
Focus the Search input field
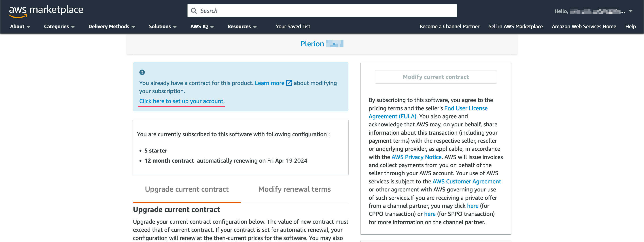(325, 11)
